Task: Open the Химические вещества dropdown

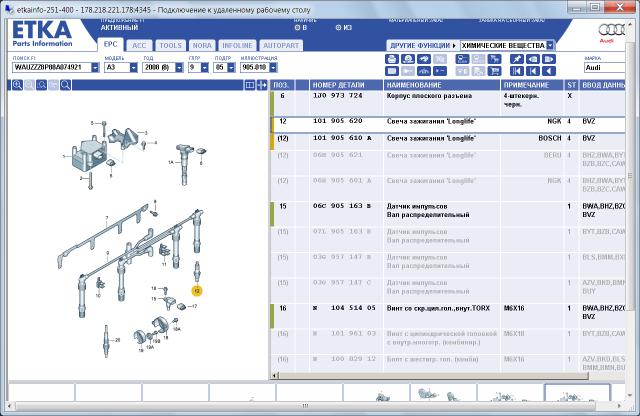Action: [x=550, y=45]
